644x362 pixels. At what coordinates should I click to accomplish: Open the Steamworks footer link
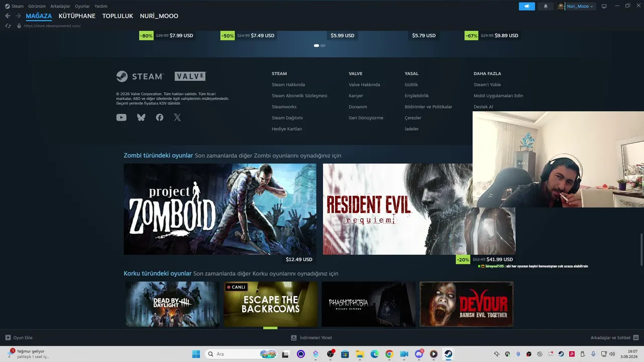click(284, 107)
